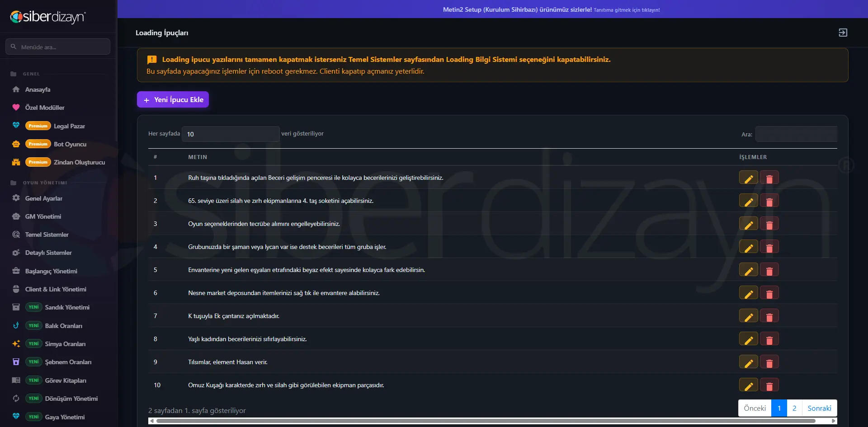The width and height of the screenshot is (868, 427).
Task: Edit tip 1 about Ruh taşı
Action: [x=748, y=178]
